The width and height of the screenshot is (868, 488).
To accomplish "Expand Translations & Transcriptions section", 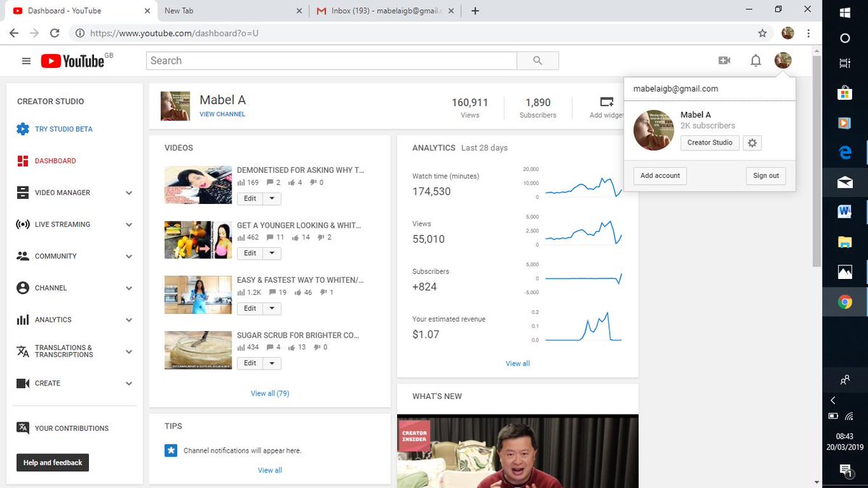I will pos(129,352).
